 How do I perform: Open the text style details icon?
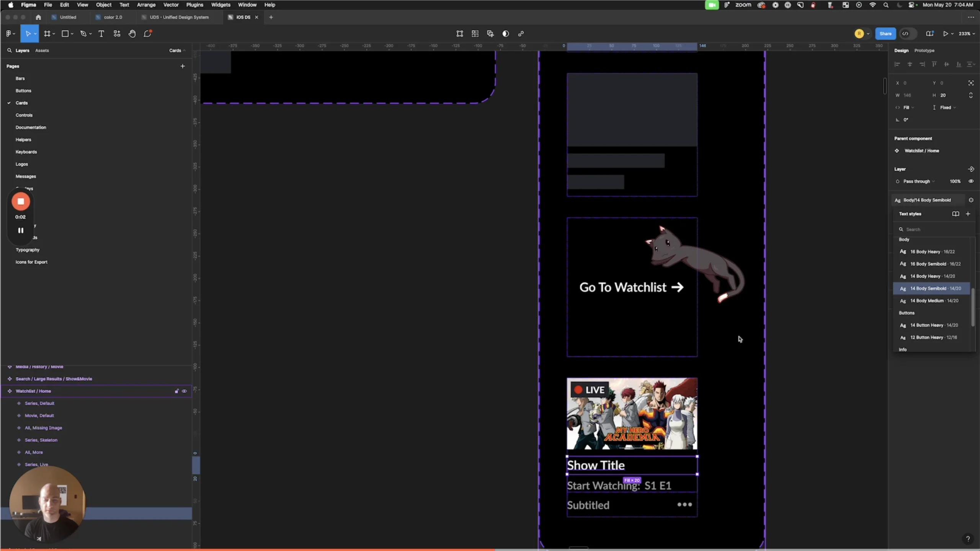point(971,200)
